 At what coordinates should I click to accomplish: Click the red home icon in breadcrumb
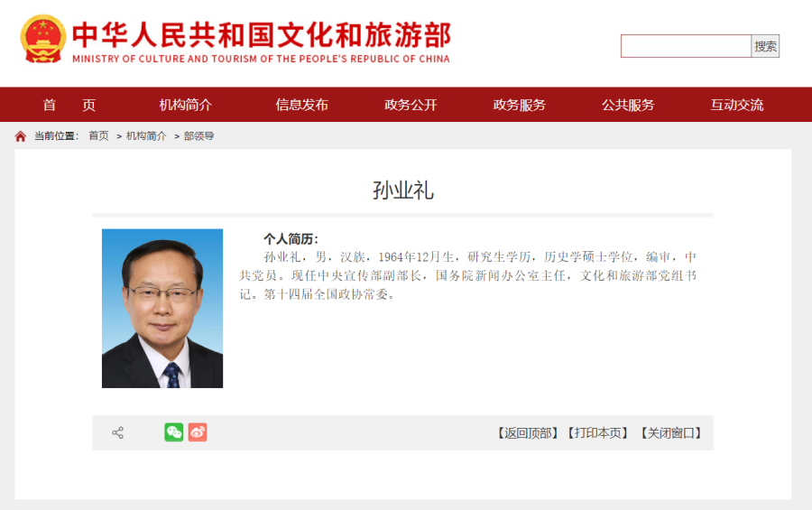pos(20,136)
